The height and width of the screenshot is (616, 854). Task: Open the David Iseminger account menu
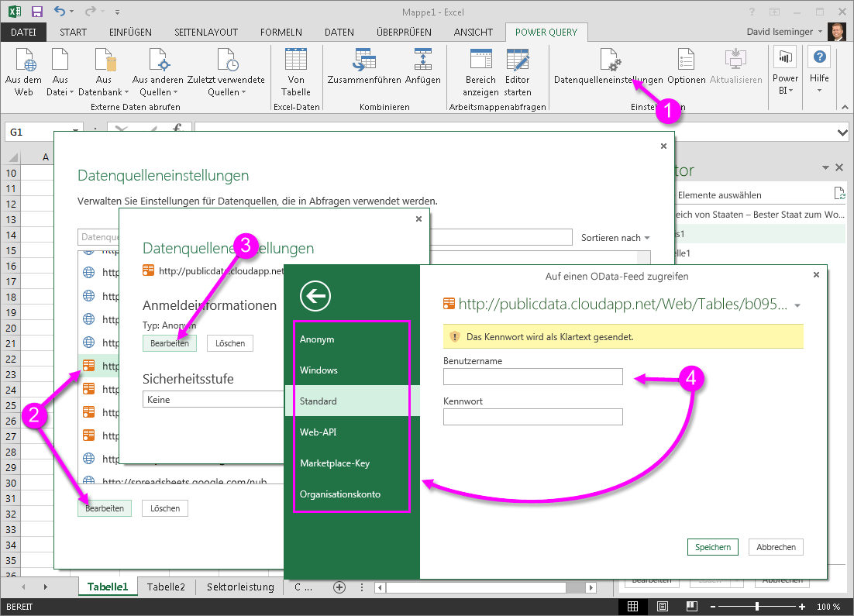pos(784,32)
